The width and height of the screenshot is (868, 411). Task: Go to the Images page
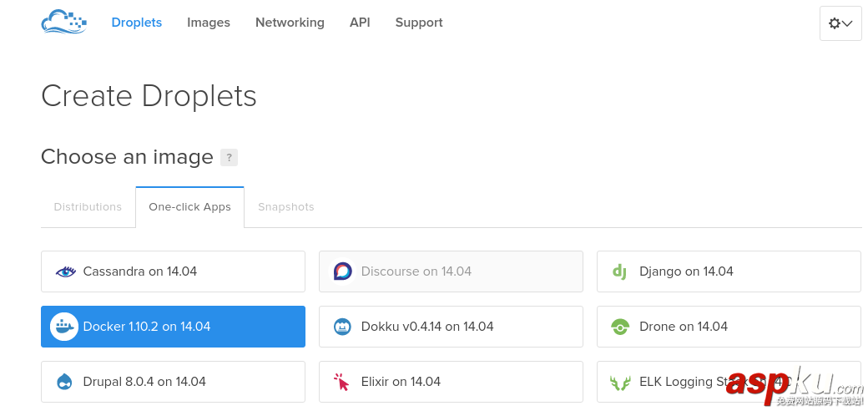(x=209, y=23)
